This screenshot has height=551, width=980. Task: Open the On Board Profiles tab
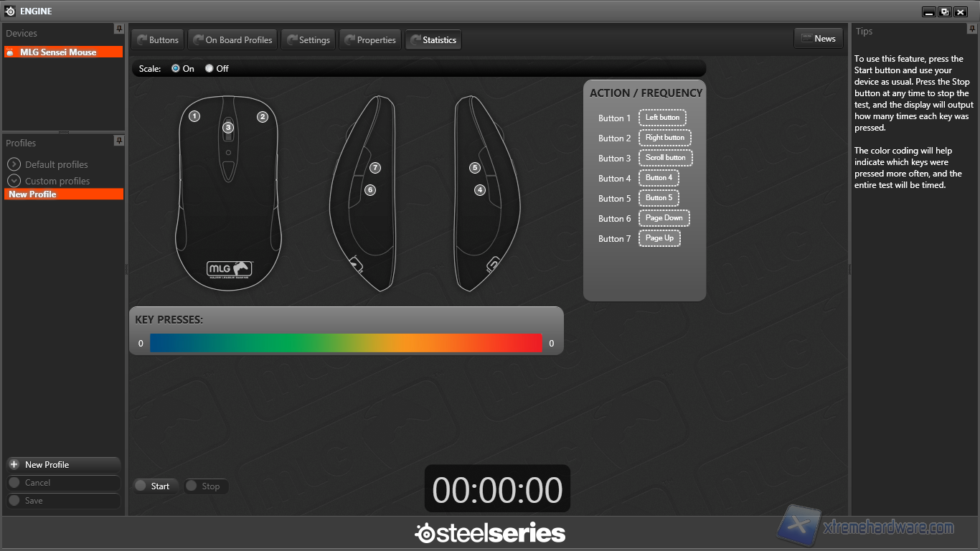(232, 40)
